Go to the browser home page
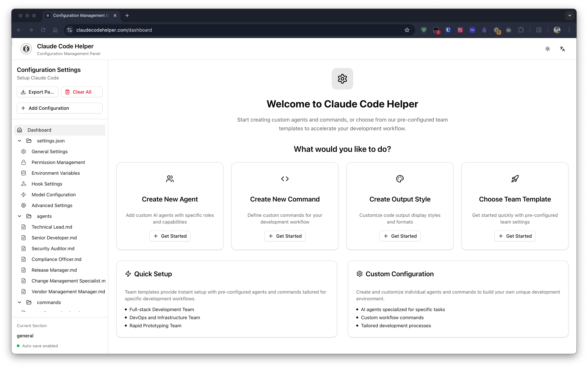 pyautogui.click(x=55, y=30)
